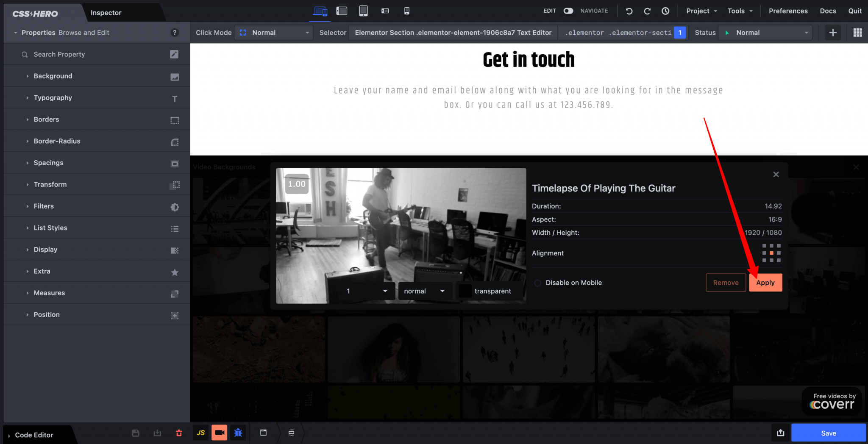Select the JS custom code icon
868x444 pixels.
(x=200, y=433)
